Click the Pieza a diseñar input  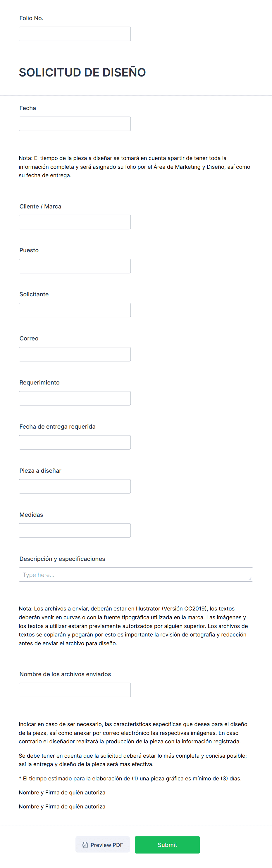pyautogui.click(x=75, y=486)
